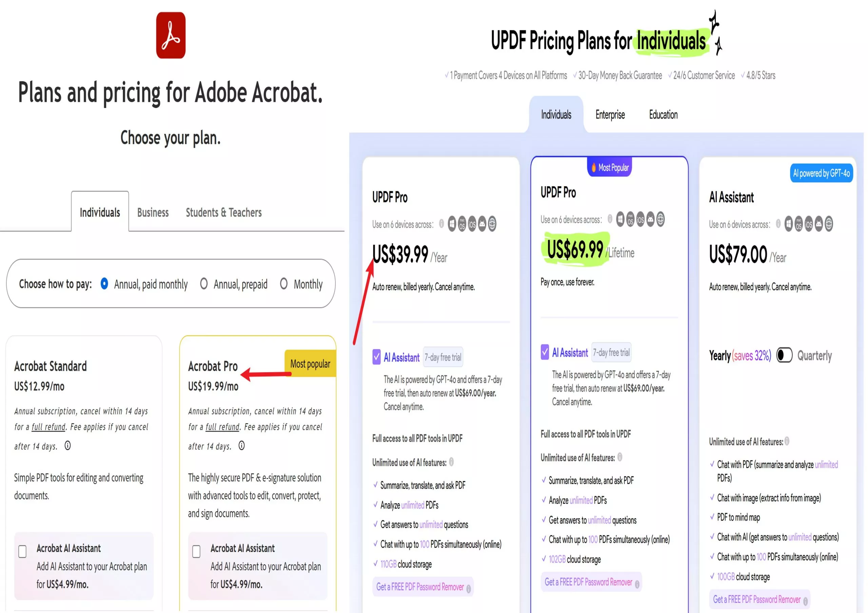Image resolution: width=868 pixels, height=613 pixels.
Task: Click Get a FREE PDF Password Remover in AI Assistant card
Action: 756,599
